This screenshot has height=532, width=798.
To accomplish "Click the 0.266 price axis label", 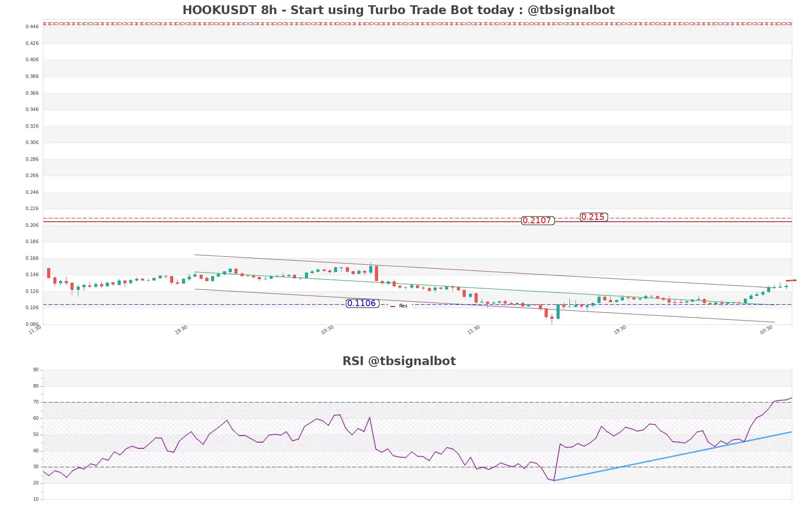I will (x=32, y=175).
